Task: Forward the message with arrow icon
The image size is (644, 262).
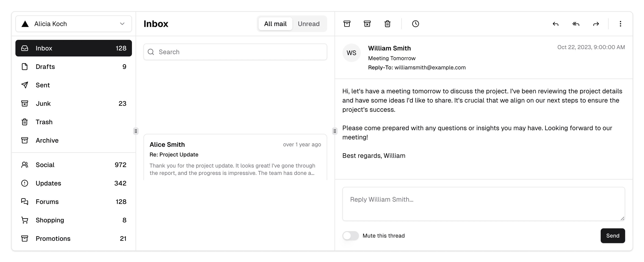Action: coord(596,24)
